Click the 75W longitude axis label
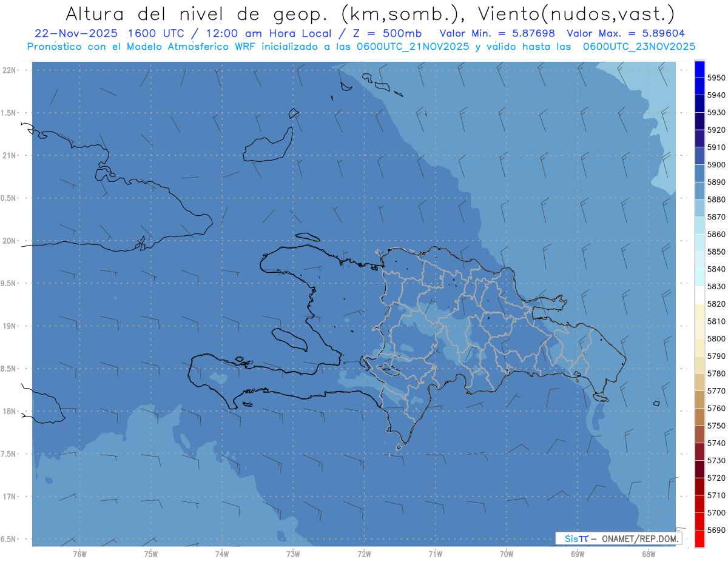This screenshot has width=728, height=562. click(151, 554)
